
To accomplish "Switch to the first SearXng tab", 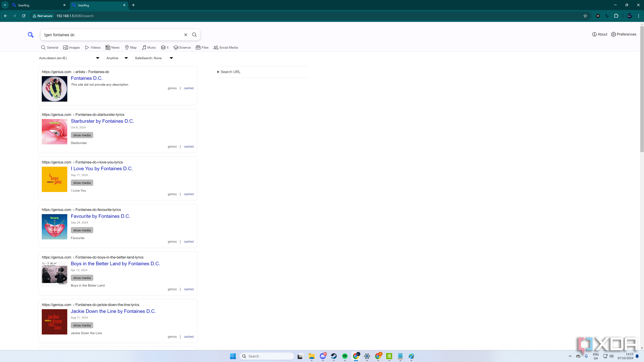I will pyautogui.click(x=39, y=5).
